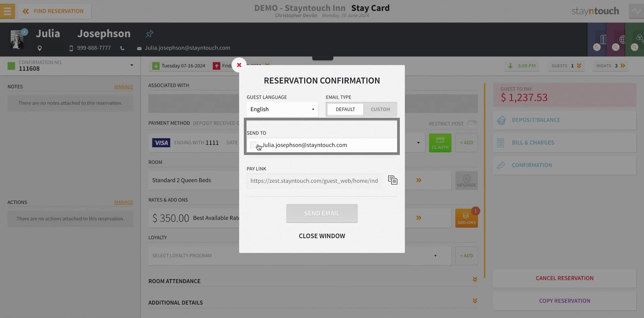644x318 pixels.
Task: Click the green CC AUTH button
Action: 440,143
